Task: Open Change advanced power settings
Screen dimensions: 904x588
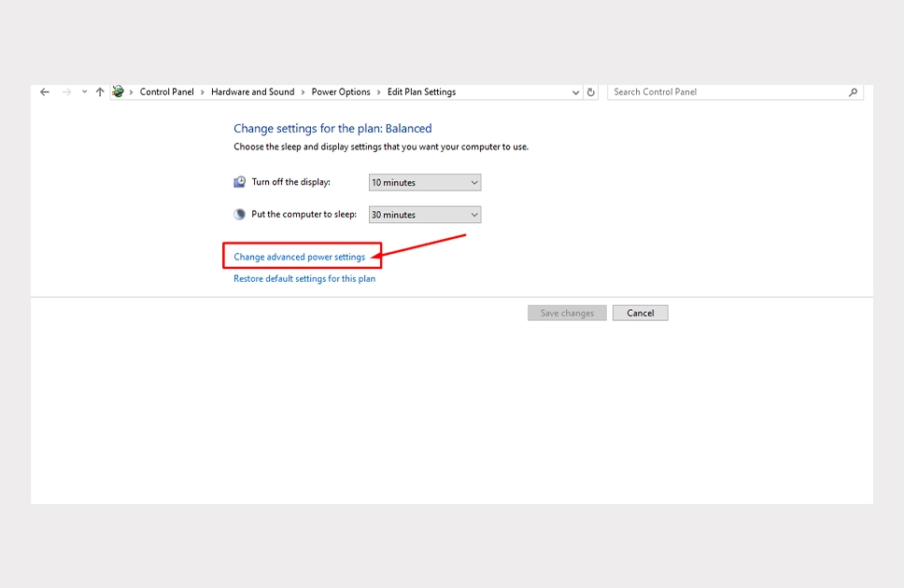Action: coord(299,257)
